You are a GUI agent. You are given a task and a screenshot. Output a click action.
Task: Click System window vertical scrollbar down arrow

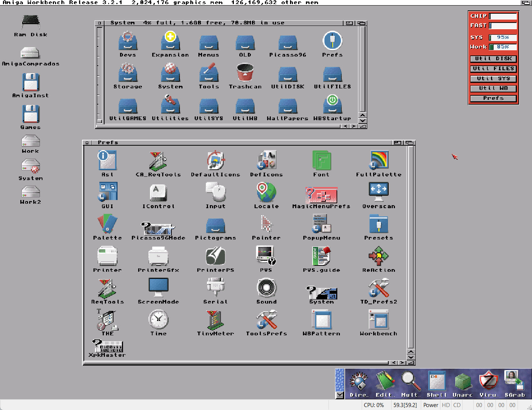(363, 121)
